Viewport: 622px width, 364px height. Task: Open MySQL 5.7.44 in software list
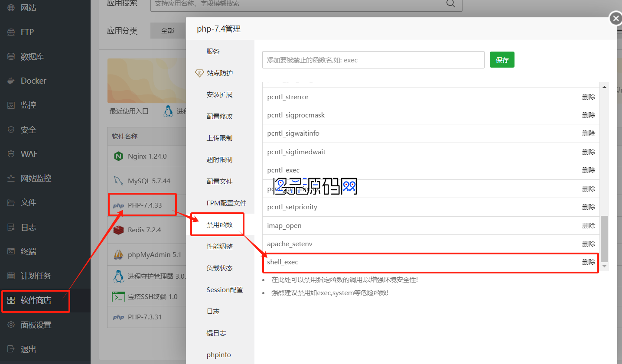[x=149, y=181]
